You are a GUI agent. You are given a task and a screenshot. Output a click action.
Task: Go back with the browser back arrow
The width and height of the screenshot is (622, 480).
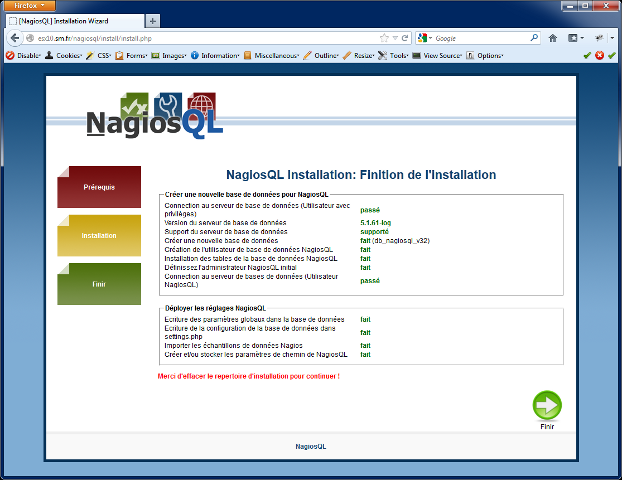coord(15,38)
